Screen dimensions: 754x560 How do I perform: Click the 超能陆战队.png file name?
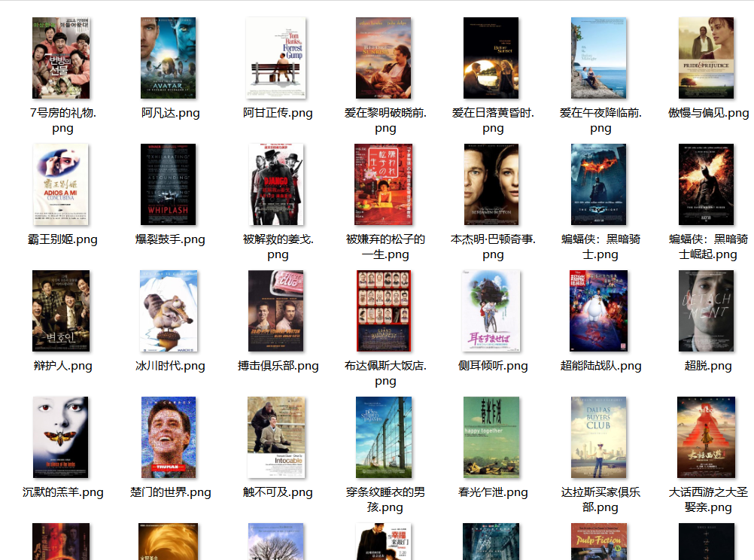(600, 366)
